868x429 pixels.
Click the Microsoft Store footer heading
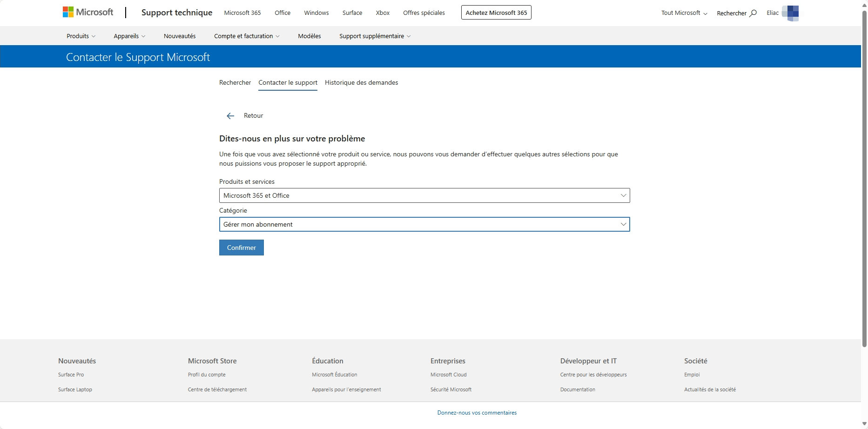click(x=212, y=361)
